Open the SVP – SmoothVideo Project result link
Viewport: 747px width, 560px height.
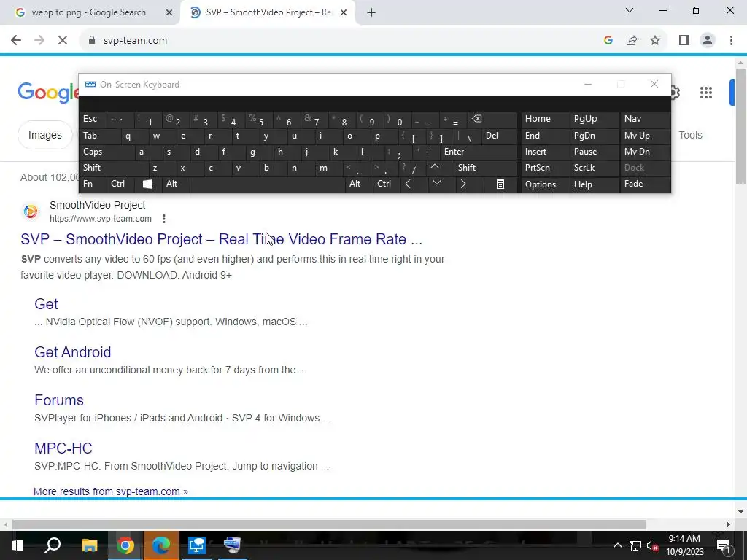pos(222,239)
